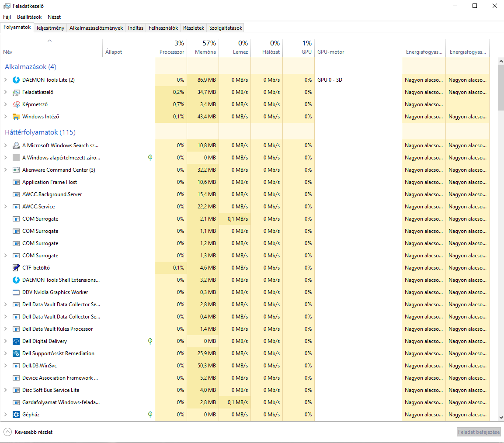Screen dimensions: 504x443
Task: Click the DAEMON Tools Lite lightning icon
Action: click(x=16, y=80)
